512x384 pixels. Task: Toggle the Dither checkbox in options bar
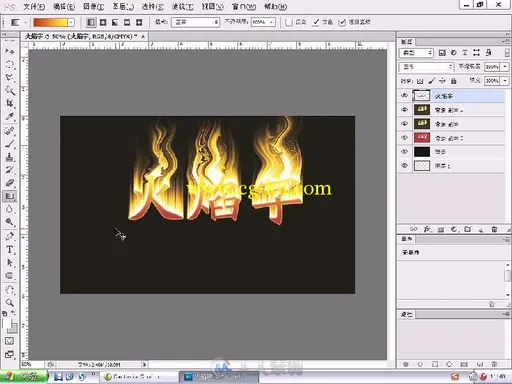[x=316, y=22]
